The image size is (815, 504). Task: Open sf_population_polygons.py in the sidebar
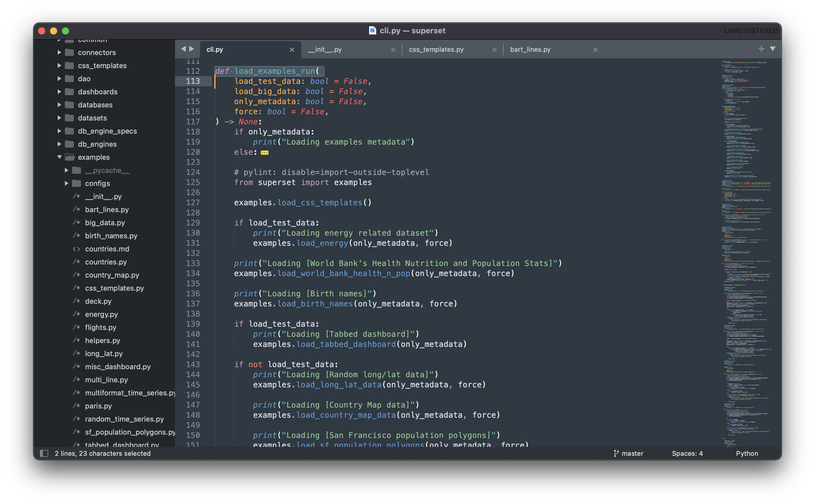point(130,432)
